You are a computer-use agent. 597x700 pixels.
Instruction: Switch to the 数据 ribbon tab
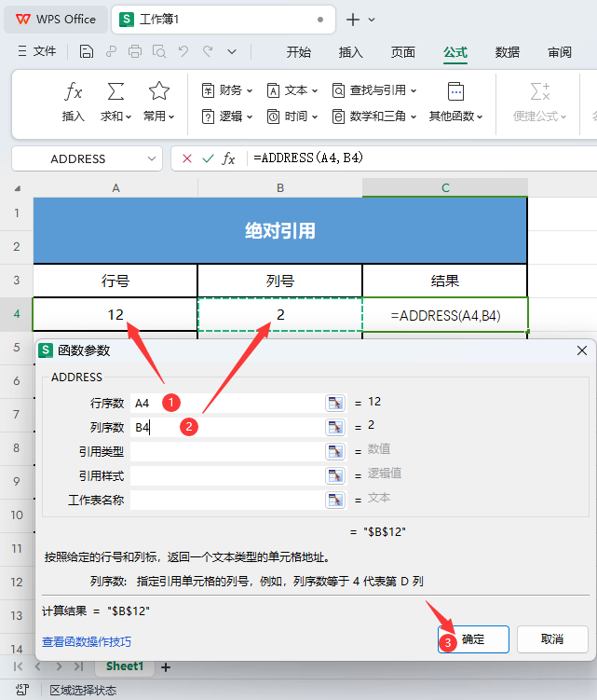508,52
